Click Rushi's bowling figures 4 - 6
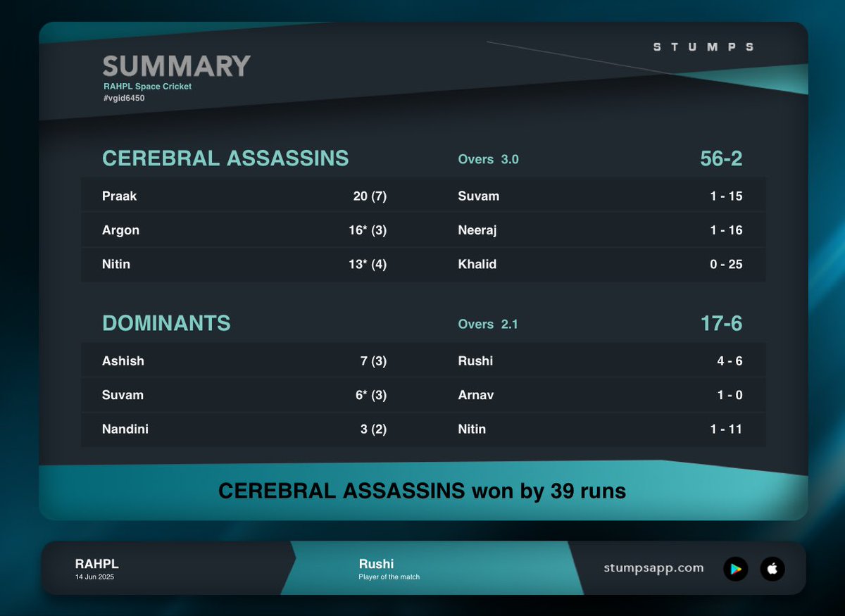Screen dimensions: 845x616 pos(730,360)
